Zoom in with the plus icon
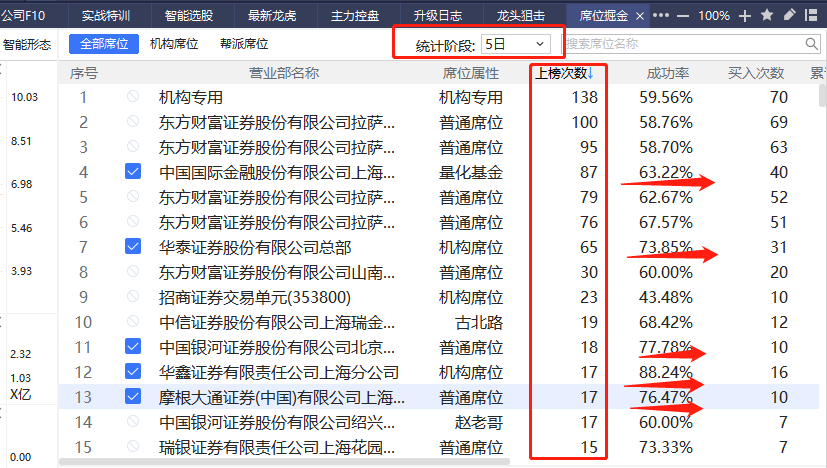 pos(745,16)
